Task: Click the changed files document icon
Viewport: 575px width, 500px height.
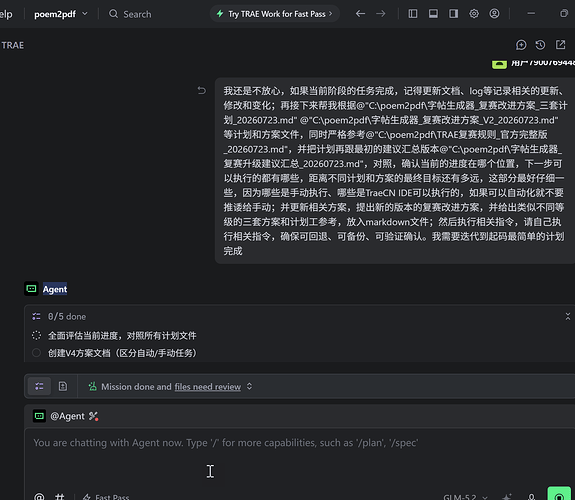Action: pyautogui.click(x=63, y=386)
